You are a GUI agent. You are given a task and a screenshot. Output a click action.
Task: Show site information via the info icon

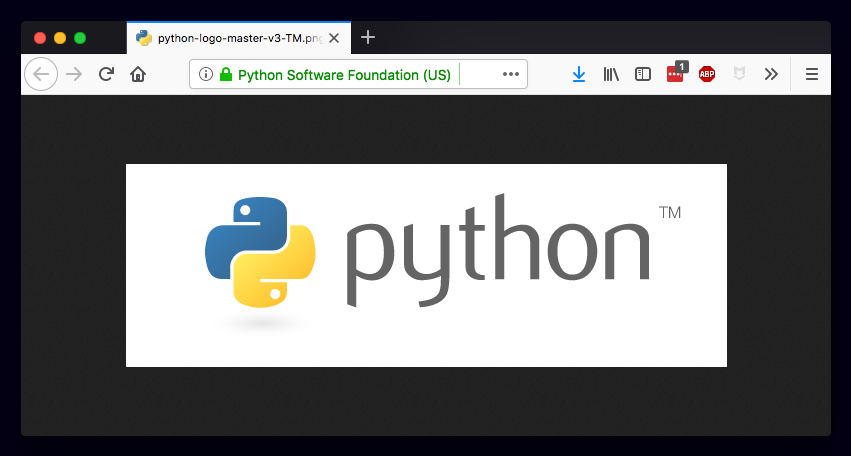pyautogui.click(x=206, y=74)
